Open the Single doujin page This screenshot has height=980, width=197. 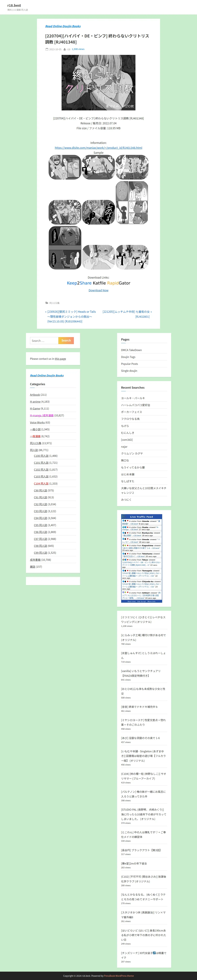point(129,371)
